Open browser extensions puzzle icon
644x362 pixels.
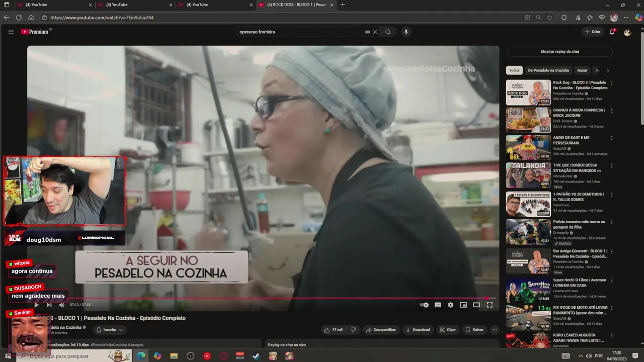[564, 18]
